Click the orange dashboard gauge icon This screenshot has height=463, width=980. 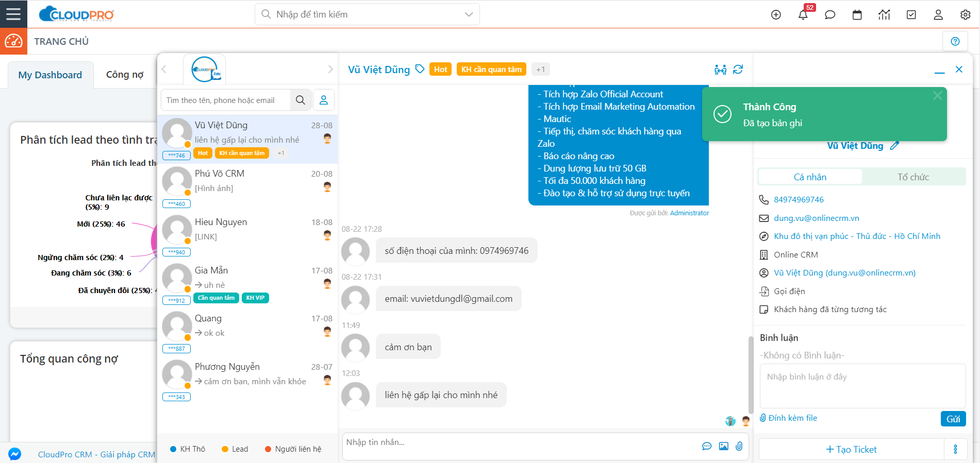click(13, 41)
